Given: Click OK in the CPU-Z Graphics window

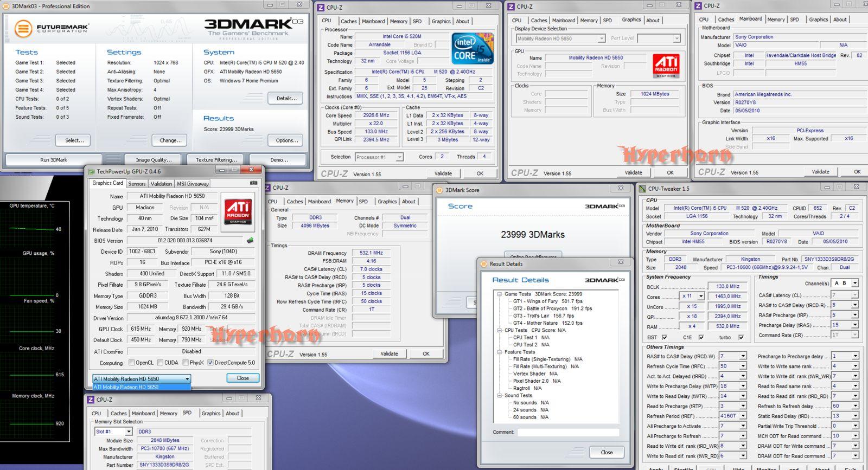Looking at the screenshot, I should click(670, 172).
